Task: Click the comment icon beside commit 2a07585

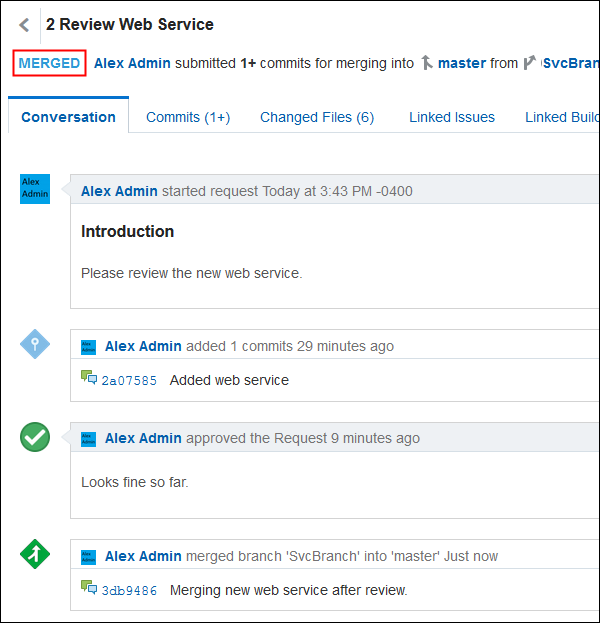Action: point(89,380)
